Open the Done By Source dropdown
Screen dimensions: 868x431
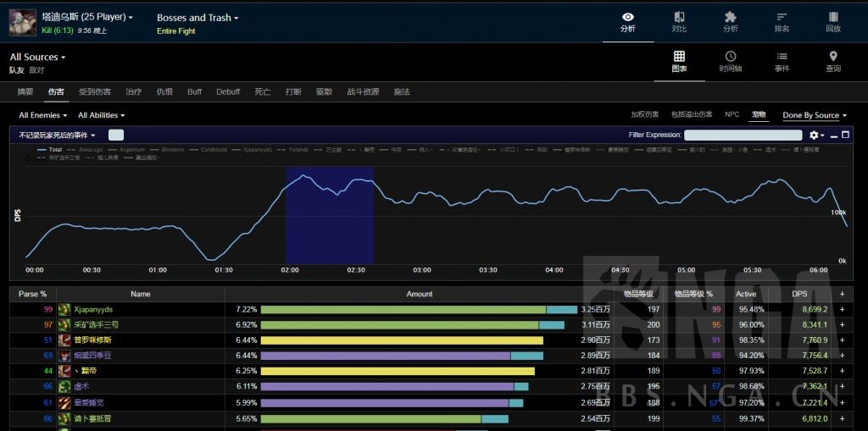point(814,115)
